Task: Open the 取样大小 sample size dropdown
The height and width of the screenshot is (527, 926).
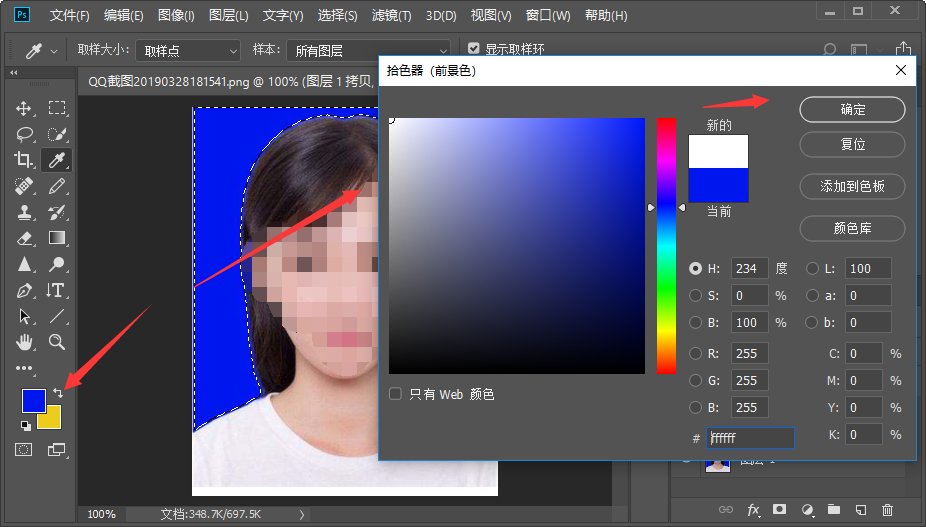Action: 188,51
